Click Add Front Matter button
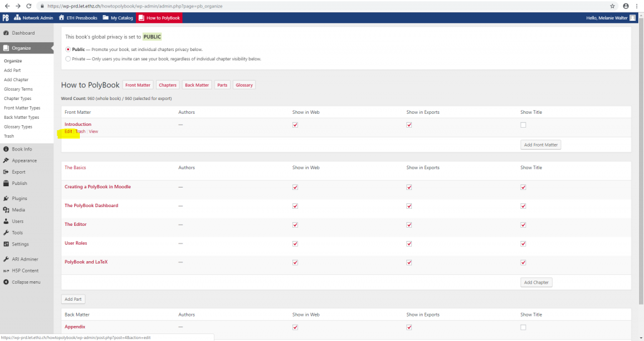This screenshot has height=341, width=644. (x=540, y=145)
